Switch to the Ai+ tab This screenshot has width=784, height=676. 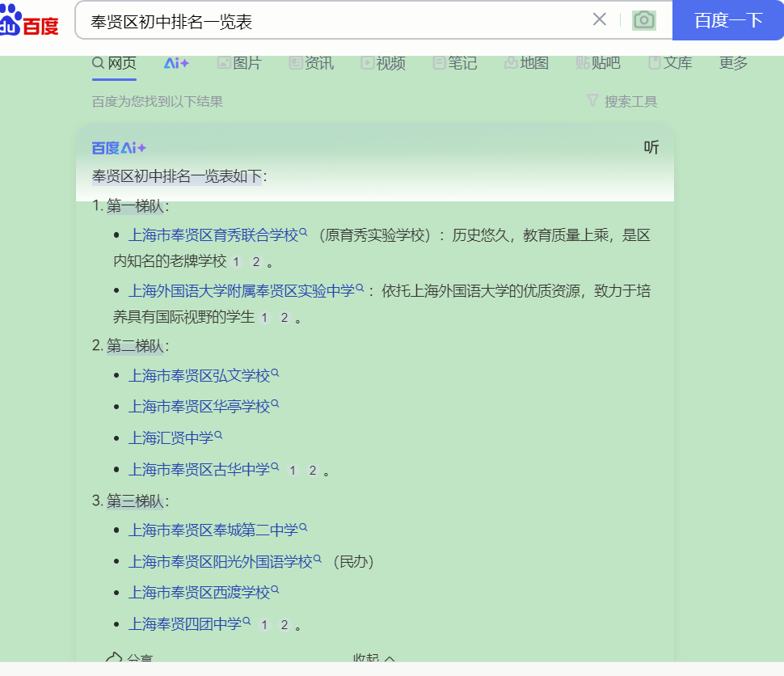click(176, 63)
